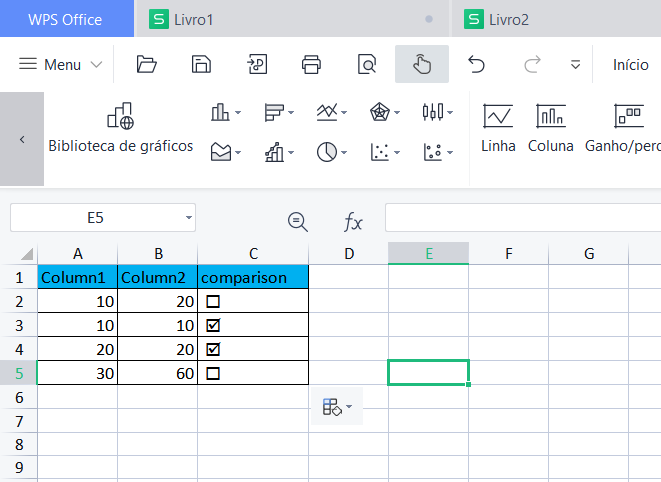The width and height of the screenshot is (661, 482).
Task: Select cell with value 60
Action: [157, 373]
